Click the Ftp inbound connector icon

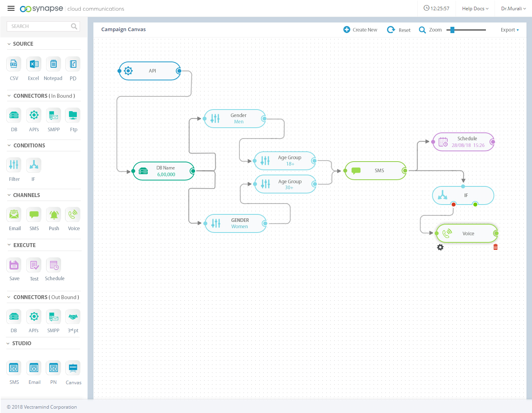(73, 115)
